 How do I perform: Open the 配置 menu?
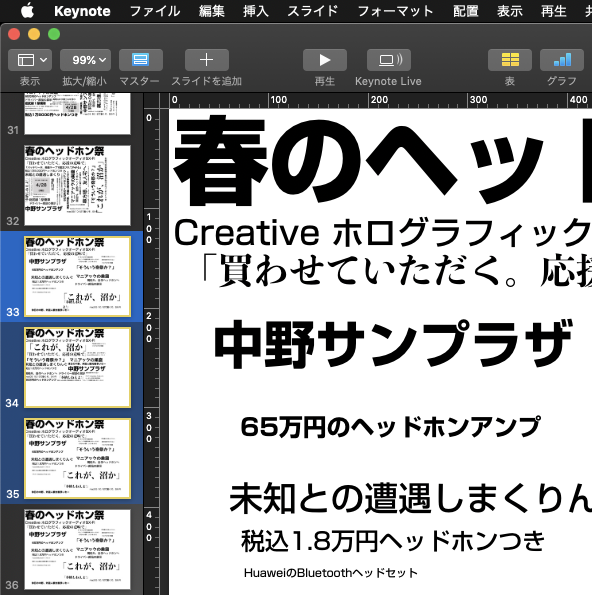click(466, 11)
